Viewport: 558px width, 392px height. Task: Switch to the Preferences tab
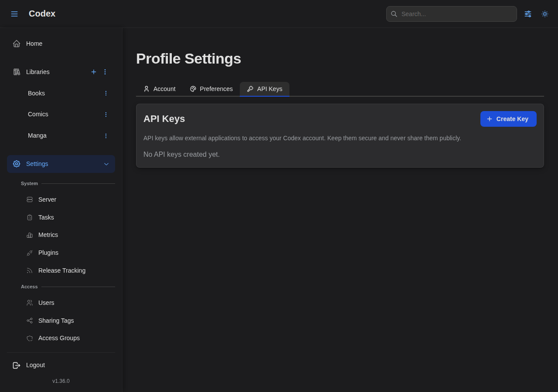click(211, 89)
